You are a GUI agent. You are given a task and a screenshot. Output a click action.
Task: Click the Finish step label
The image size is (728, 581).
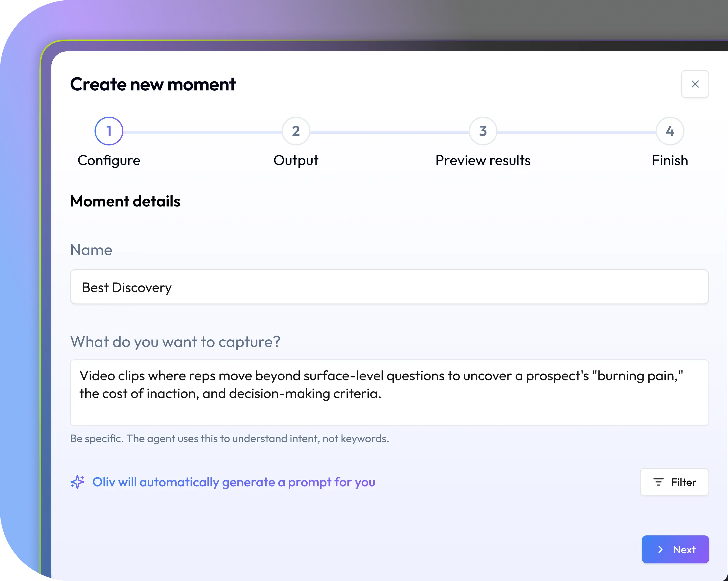coord(670,161)
